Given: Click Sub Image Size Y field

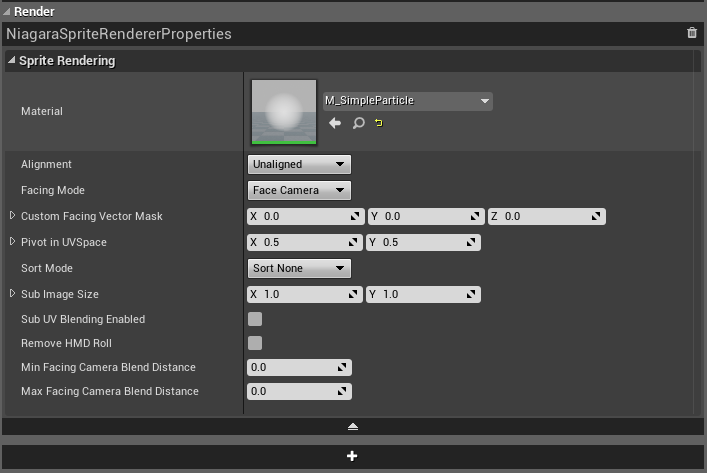Looking at the screenshot, I should point(423,294).
